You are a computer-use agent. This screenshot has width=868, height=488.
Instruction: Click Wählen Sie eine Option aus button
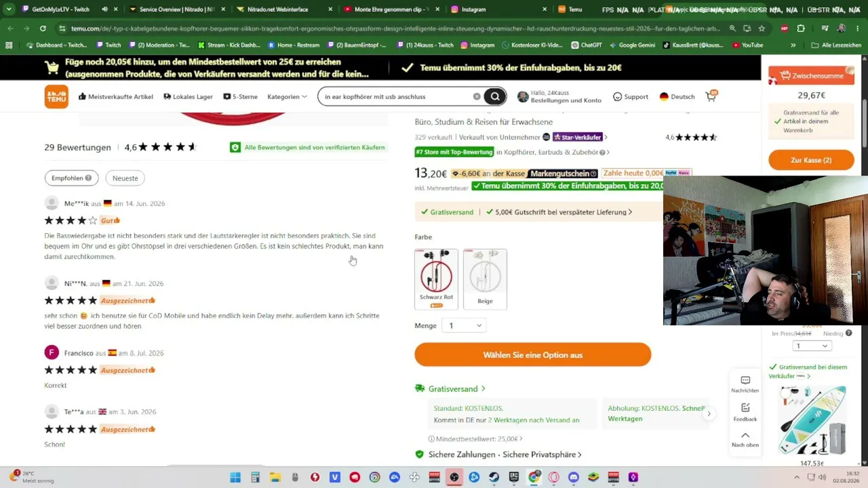coord(532,355)
